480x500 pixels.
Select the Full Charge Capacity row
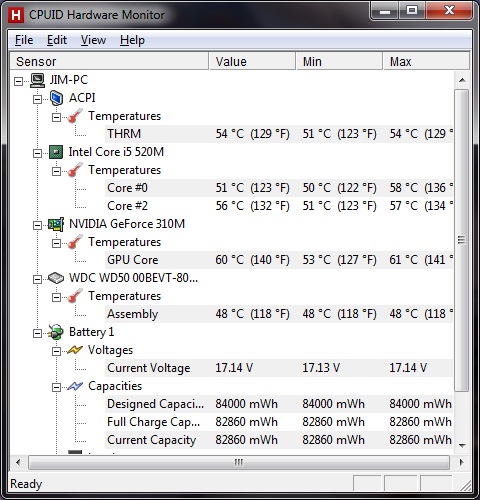(x=279, y=422)
